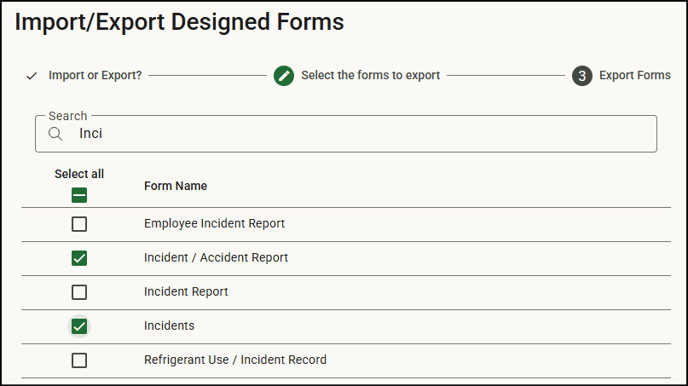Click the step 3 circle icon
Screen dimensions: 688x386
pos(582,76)
